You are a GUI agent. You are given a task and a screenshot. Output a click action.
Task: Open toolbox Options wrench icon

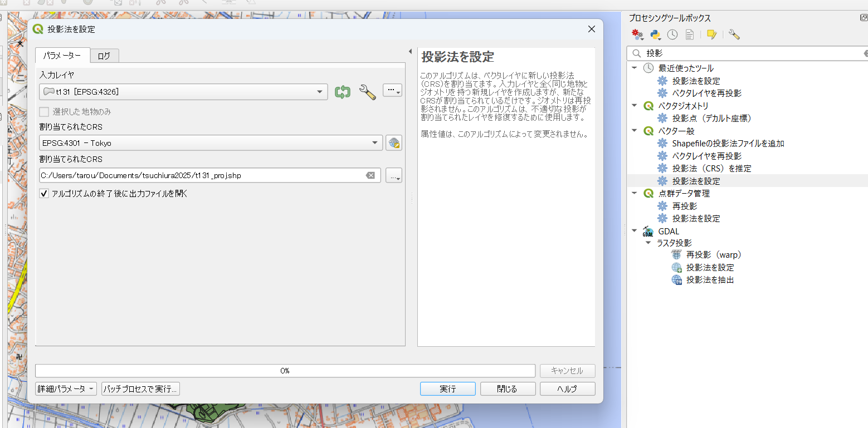(734, 35)
